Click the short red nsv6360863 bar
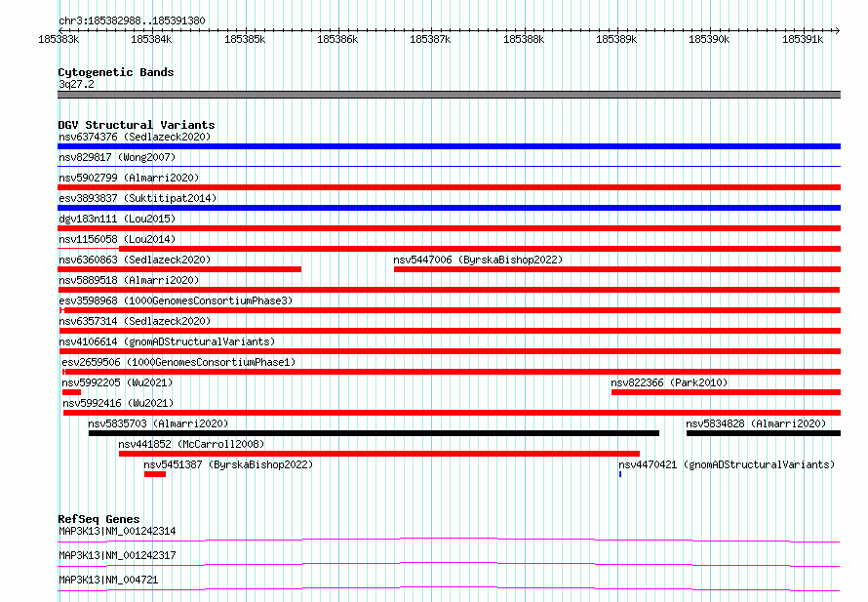868x602 pixels. click(179, 269)
